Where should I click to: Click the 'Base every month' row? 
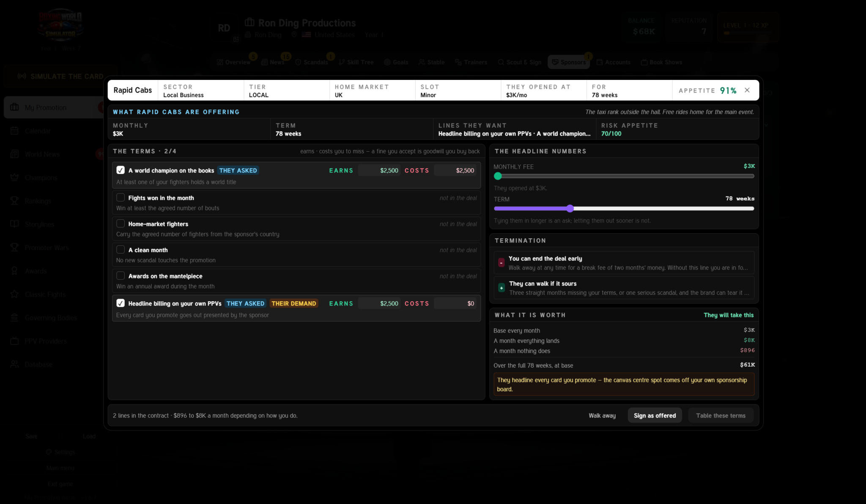[624, 330]
